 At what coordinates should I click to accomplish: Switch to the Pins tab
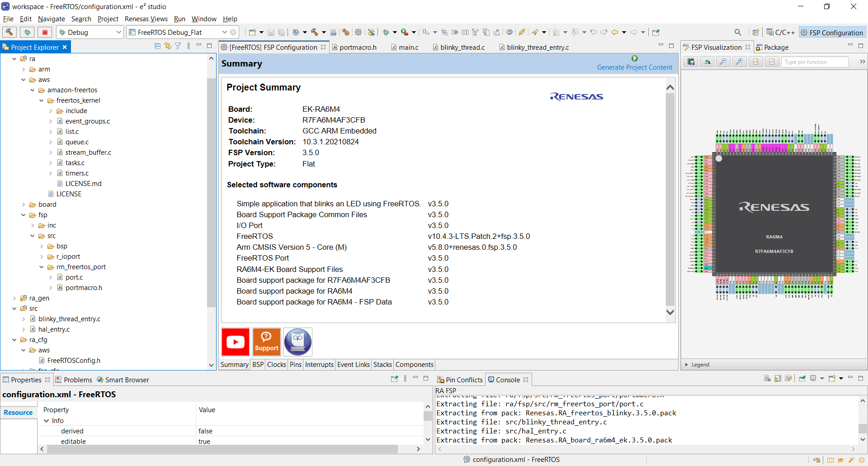pos(296,365)
